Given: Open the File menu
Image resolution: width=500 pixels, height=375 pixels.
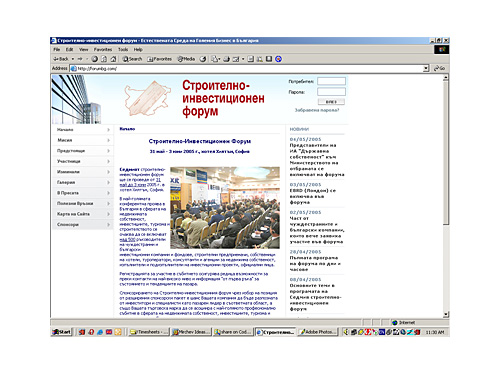Looking at the screenshot, I should [57, 49].
